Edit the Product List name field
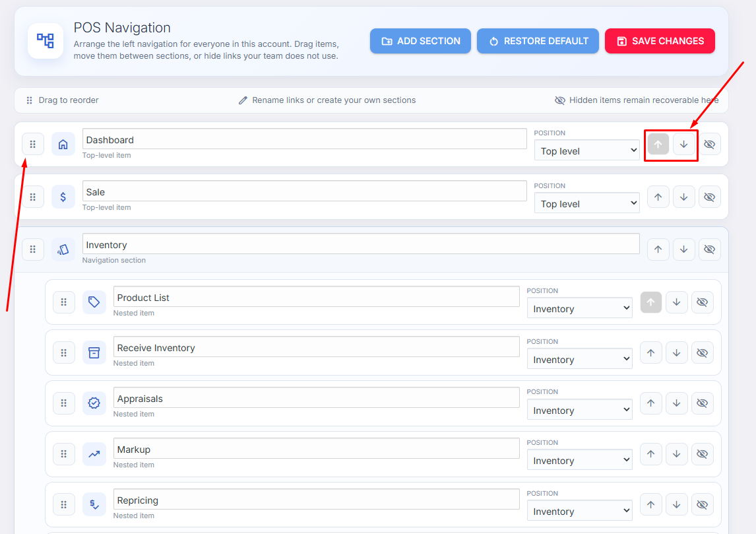Screen dimensions: 756x534 pos(316,296)
